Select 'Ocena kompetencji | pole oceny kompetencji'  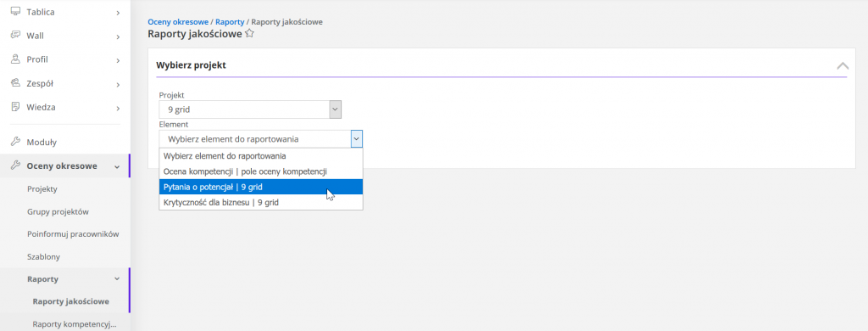point(261,171)
